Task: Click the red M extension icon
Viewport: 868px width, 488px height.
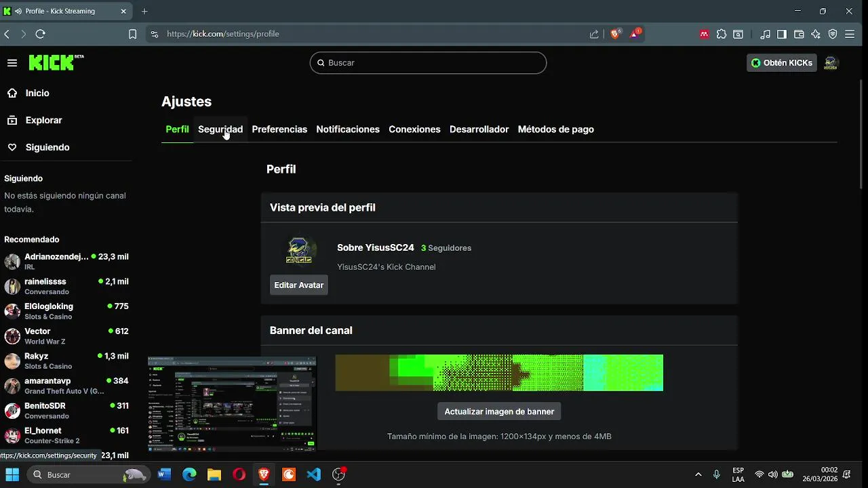Action: (705, 34)
